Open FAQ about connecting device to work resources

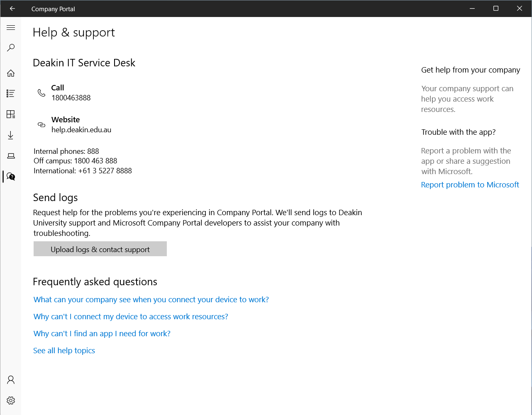point(131,317)
